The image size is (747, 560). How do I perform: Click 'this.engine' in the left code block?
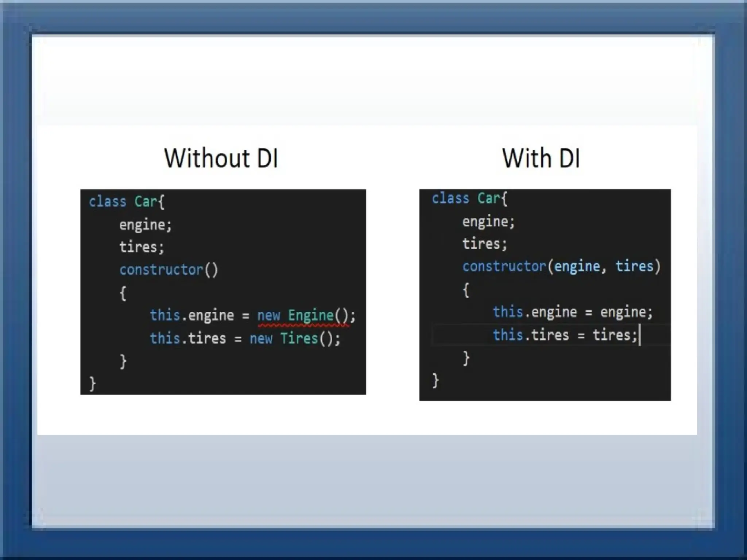[x=192, y=316]
